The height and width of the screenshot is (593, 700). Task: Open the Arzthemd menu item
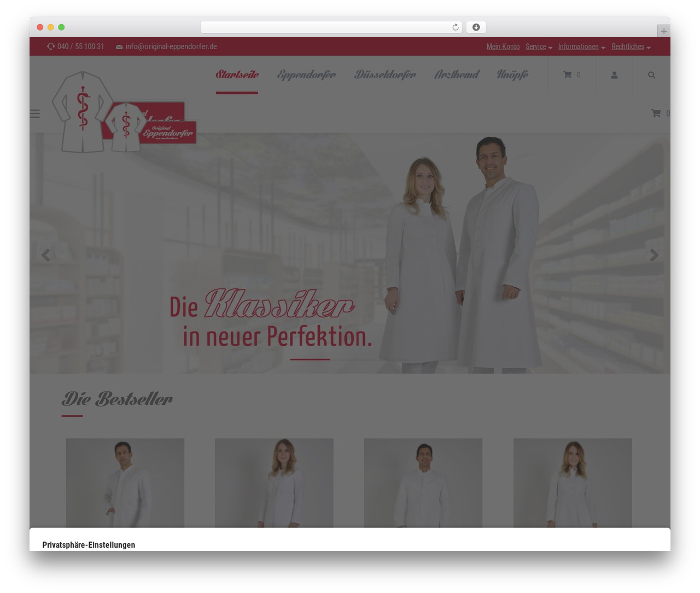[x=457, y=74]
